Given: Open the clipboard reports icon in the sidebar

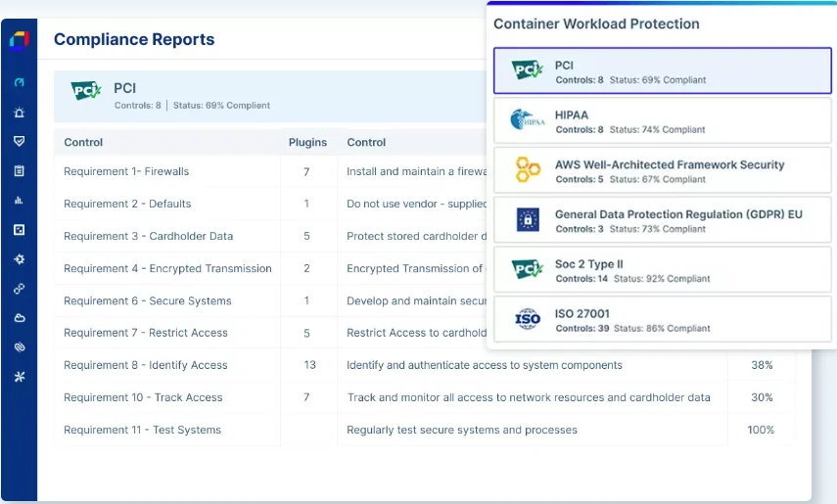Looking at the screenshot, I should pos(20,171).
